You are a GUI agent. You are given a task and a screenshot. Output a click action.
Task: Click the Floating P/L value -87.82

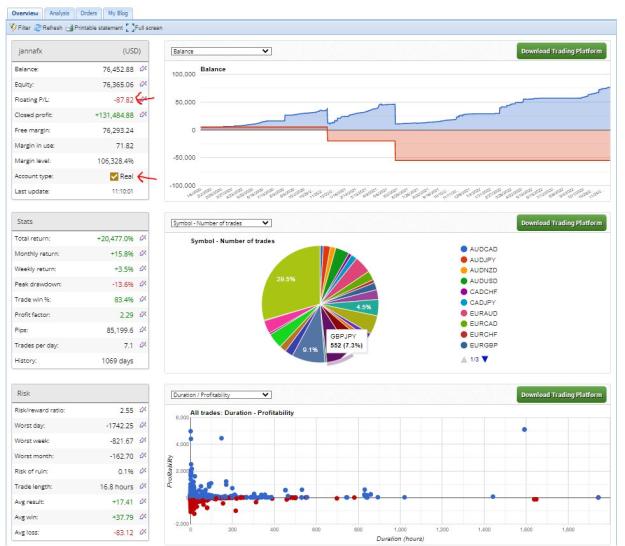pos(124,100)
